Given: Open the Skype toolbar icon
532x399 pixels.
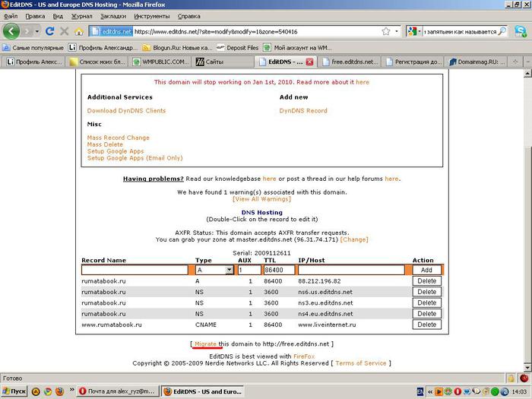Looking at the screenshot, I should (521, 31).
